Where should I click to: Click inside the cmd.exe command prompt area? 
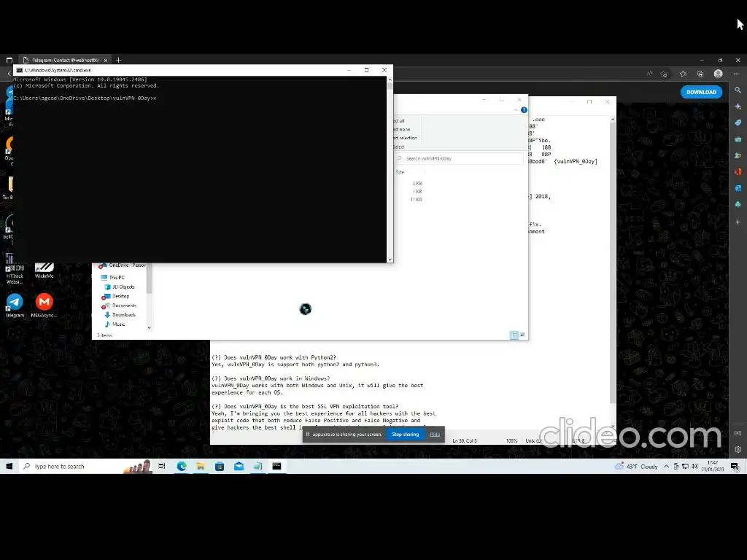pyautogui.click(x=200, y=169)
